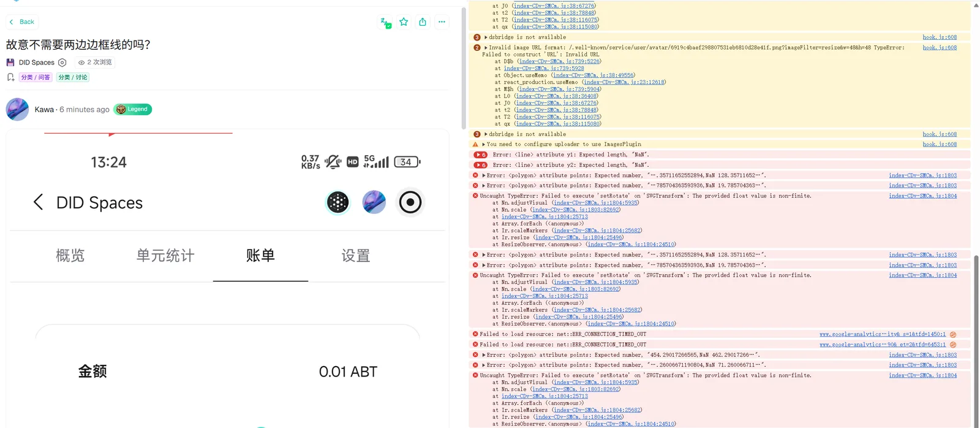980x428 pixels.
Task: Click the author name Kawa
Action: [44, 109]
